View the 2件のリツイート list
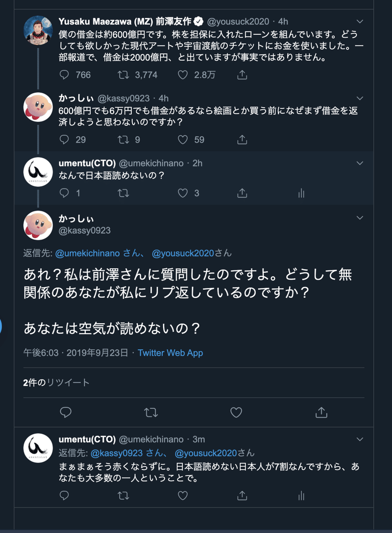This screenshot has width=392, height=533. tap(56, 383)
